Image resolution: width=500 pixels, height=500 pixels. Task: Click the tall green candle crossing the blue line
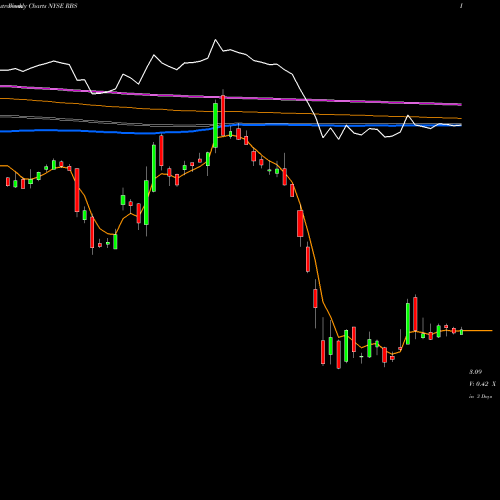(x=215, y=125)
